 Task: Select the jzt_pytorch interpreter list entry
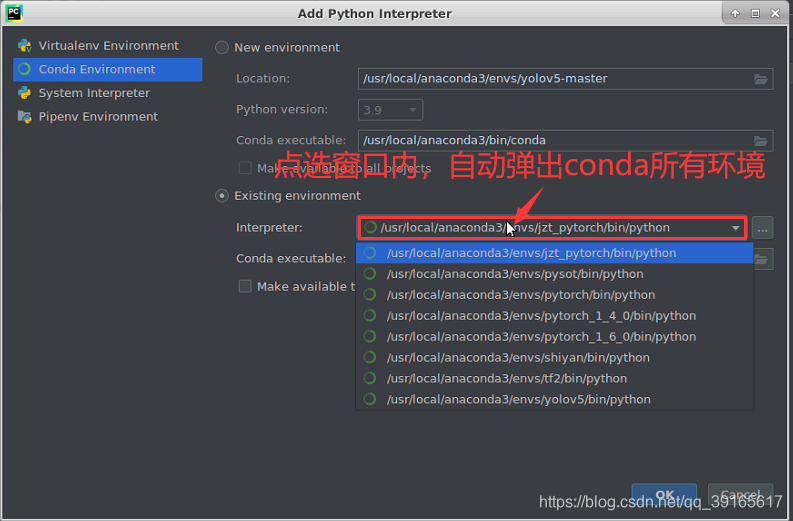point(555,253)
